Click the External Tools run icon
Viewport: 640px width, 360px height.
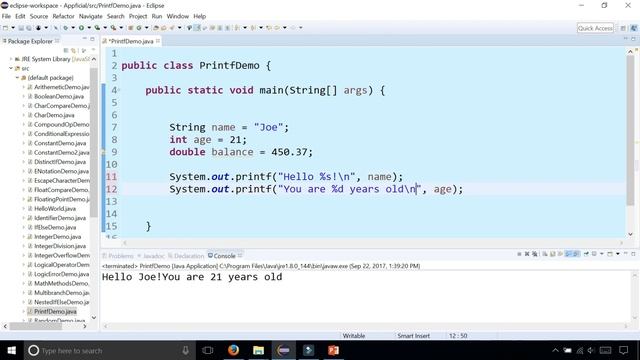coord(113,28)
